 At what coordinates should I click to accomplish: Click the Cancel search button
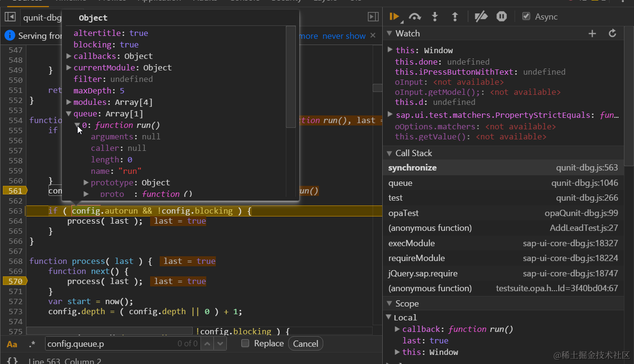[x=305, y=343]
